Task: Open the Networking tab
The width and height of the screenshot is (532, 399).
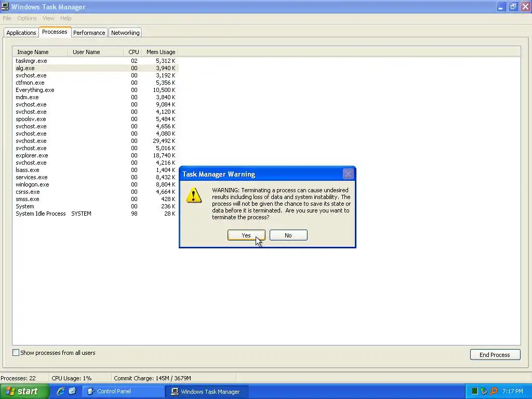Action: click(125, 33)
